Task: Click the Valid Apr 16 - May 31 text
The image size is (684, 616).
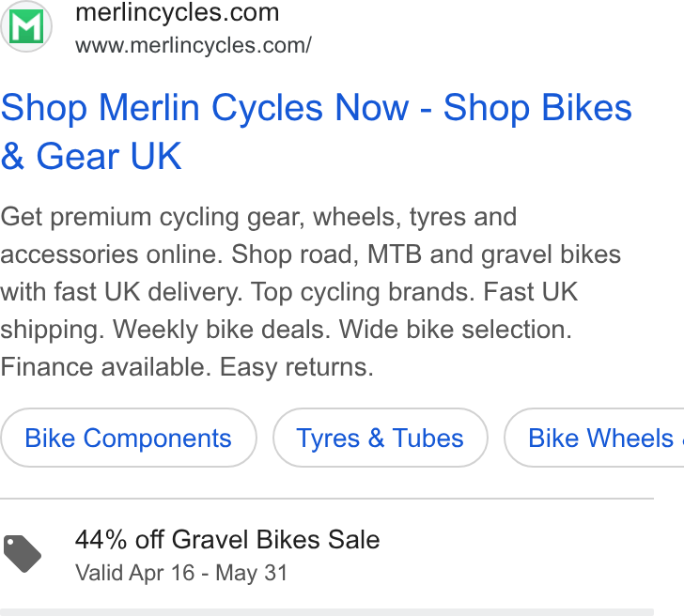Action: pyautogui.click(x=181, y=573)
